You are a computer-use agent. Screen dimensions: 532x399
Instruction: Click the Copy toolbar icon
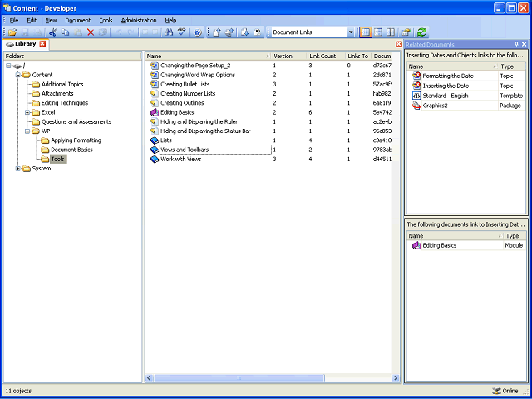(x=65, y=32)
